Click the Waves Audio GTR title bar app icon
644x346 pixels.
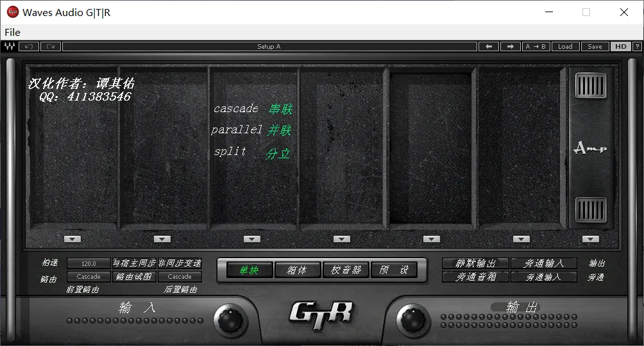[13, 12]
